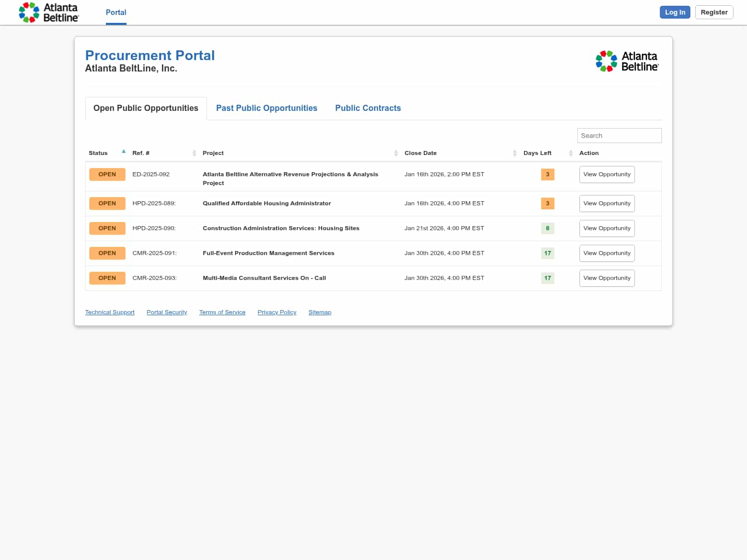The width and height of the screenshot is (747, 560).
Task: Open the Privacy Policy link
Action: click(276, 312)
